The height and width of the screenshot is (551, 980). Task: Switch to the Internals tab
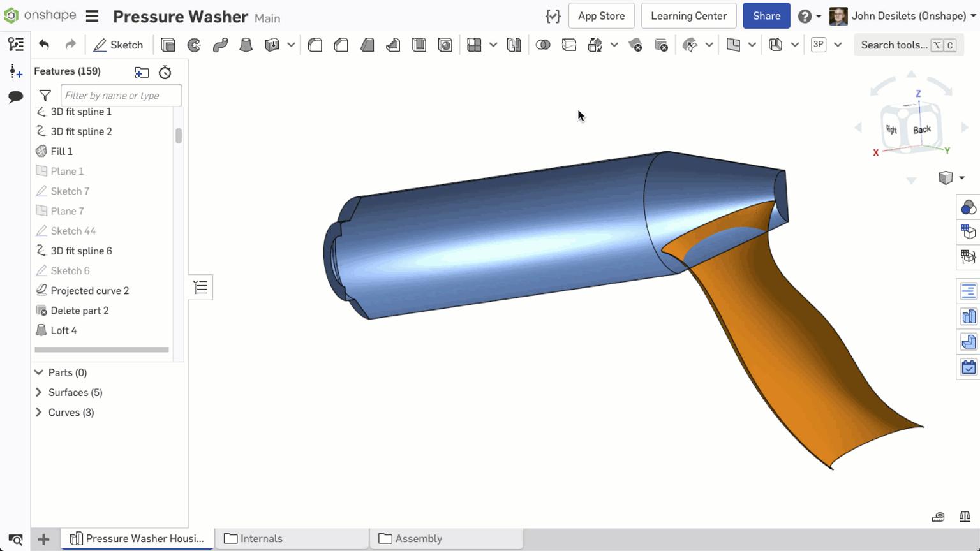(x=261, y=538)
